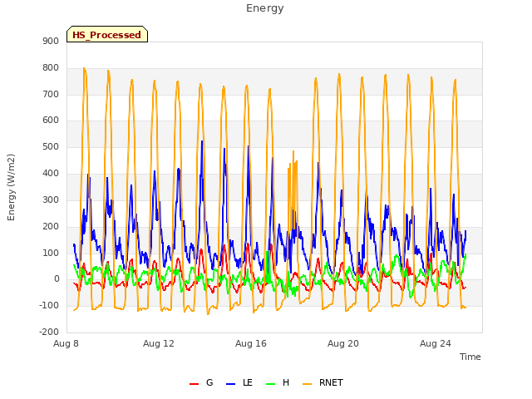Click the 800 y-axis tick label

(x=51, y=68)
